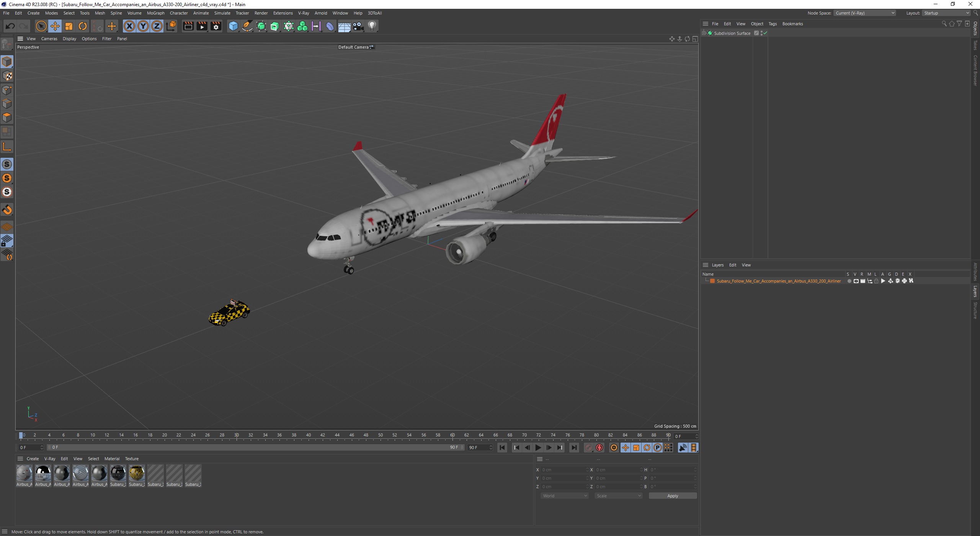Add a Camera object
This screenshot has width=980, height=536.
[x=358, y=26]
